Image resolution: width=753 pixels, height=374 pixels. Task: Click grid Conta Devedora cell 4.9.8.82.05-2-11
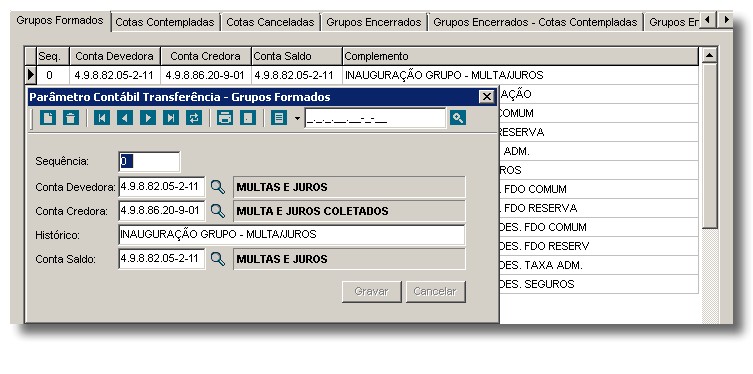[115, 75]
